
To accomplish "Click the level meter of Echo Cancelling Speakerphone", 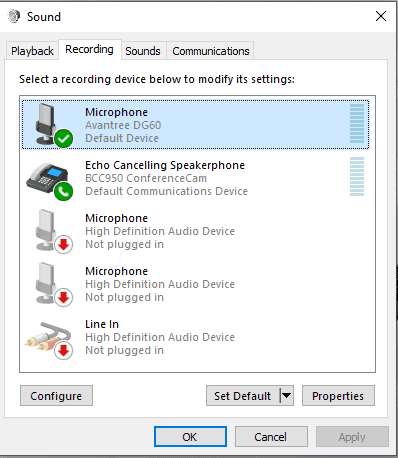I will point(357,176).
